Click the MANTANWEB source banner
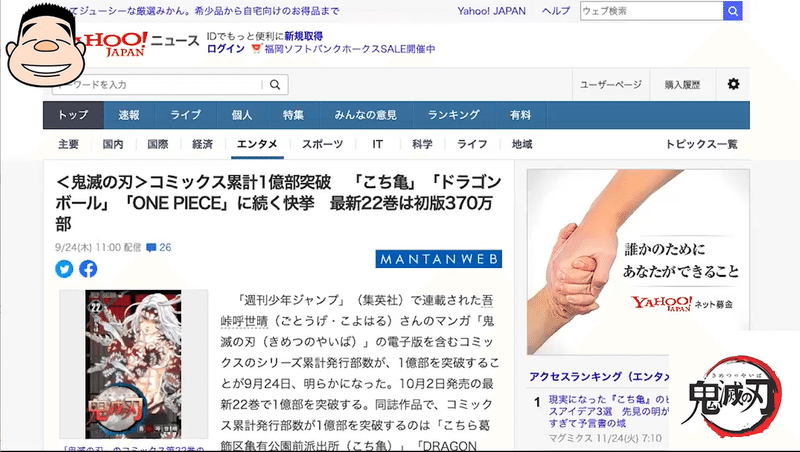Viewport: 800px width, 452px height. pos(439,259)
